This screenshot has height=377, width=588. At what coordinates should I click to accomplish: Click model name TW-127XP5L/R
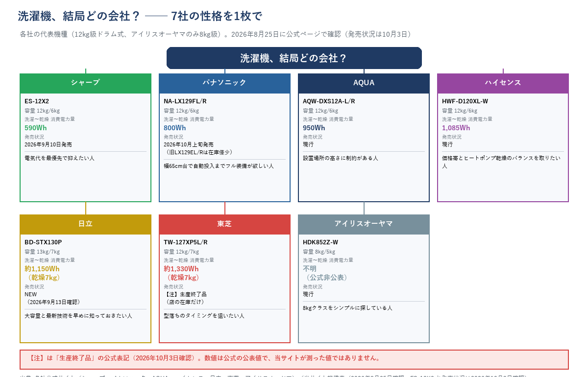click(186, 242)
